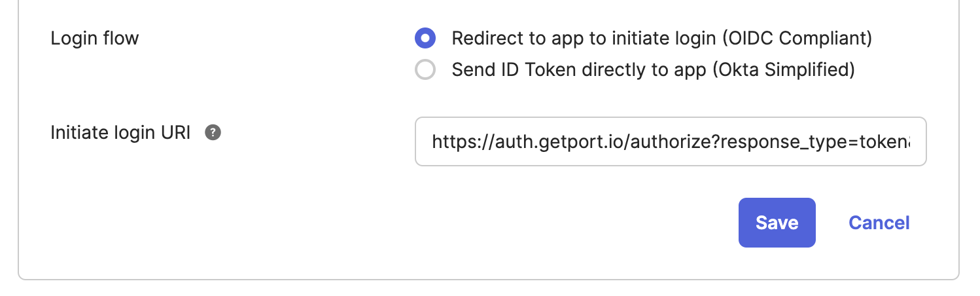This screenshot has height=296, width=980.
Task: Select the Send ID Token radio button
Action: (x=425, y=69)
